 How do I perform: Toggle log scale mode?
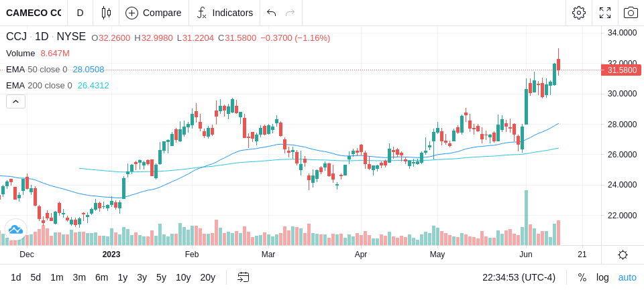(602, 277)
